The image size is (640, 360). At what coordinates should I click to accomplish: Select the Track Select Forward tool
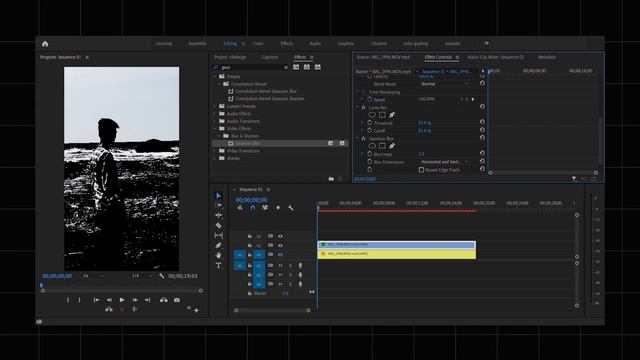click(218, 205)
